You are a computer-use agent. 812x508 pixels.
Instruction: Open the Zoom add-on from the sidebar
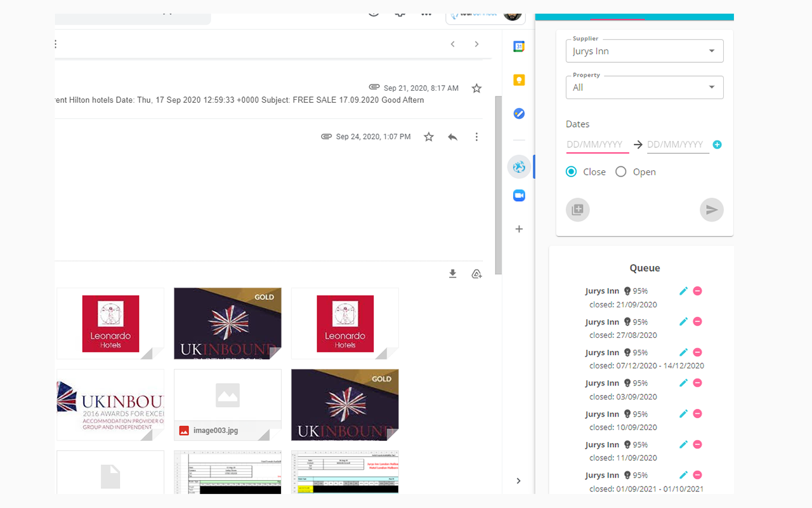519,195
